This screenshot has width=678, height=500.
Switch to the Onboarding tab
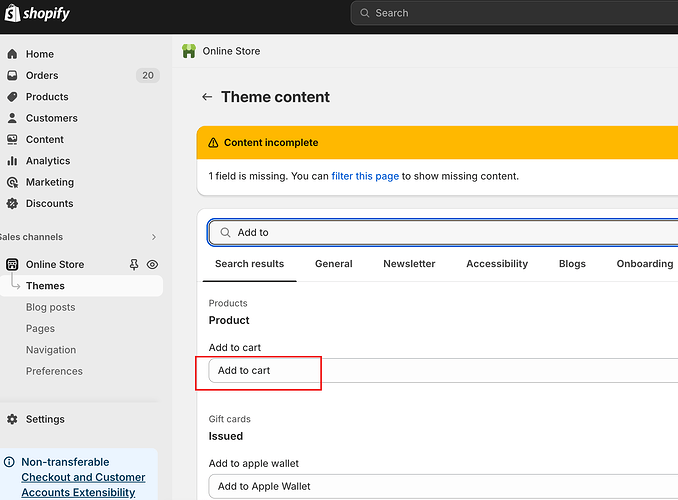pos(645,264)
